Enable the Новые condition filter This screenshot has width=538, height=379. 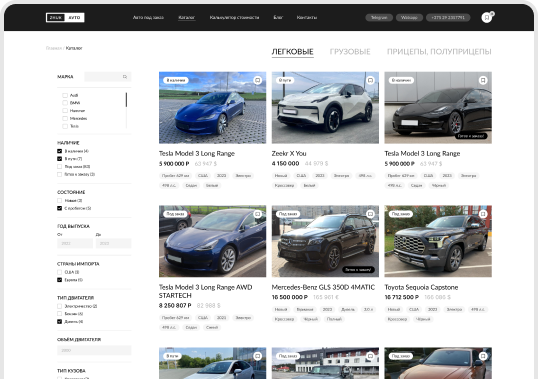(x=59, y=201)
